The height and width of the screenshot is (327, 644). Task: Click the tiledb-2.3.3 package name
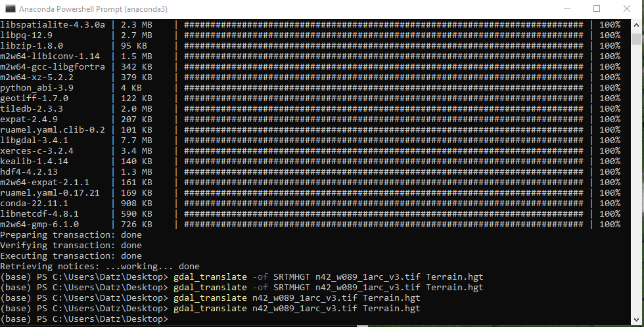(32, 109)
